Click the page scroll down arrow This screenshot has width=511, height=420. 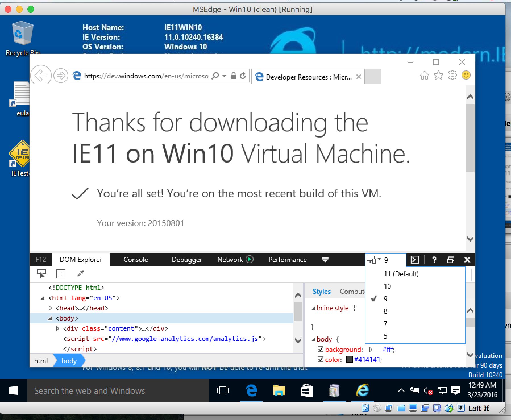pyautogui.click(x=470, y=239)
